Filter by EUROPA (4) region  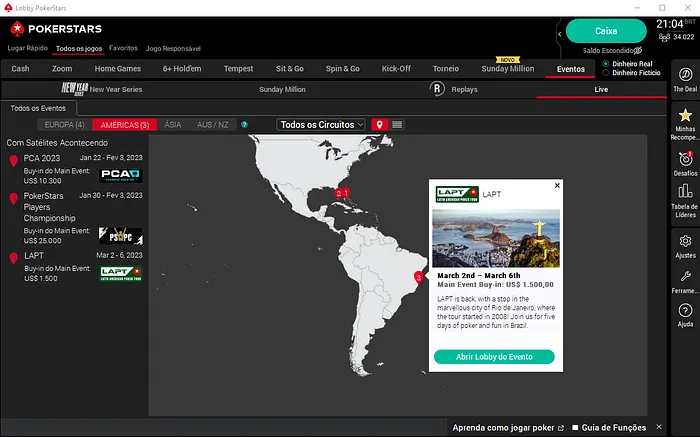click(x=64, y=125)
